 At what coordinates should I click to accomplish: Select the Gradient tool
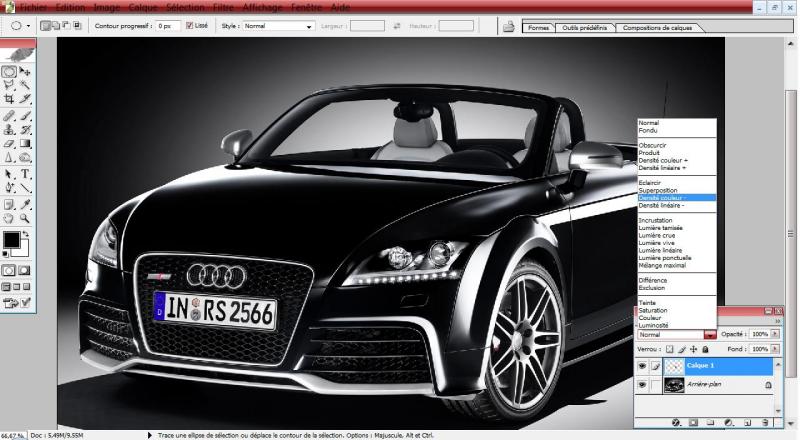25,144
